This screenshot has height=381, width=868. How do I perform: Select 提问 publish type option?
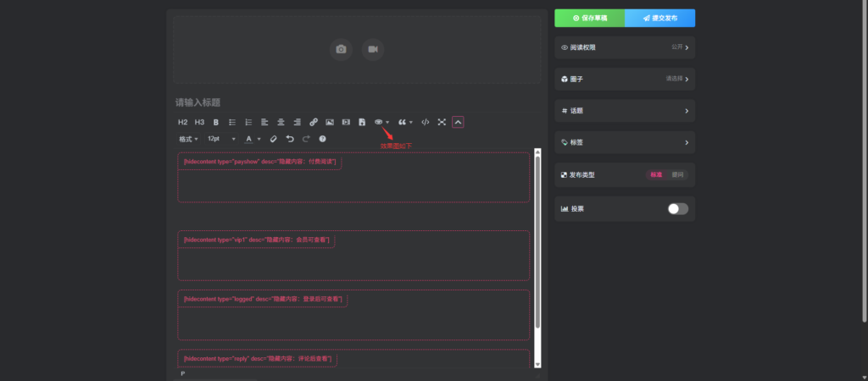(x=676, y=175)
